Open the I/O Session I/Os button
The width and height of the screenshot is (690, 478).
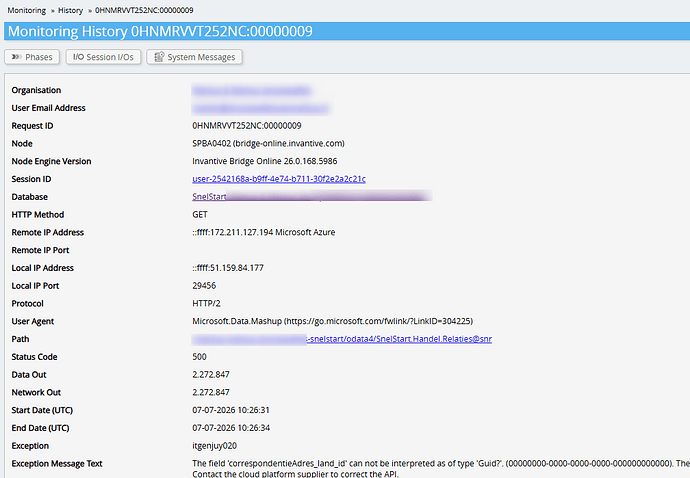point(103,57)
